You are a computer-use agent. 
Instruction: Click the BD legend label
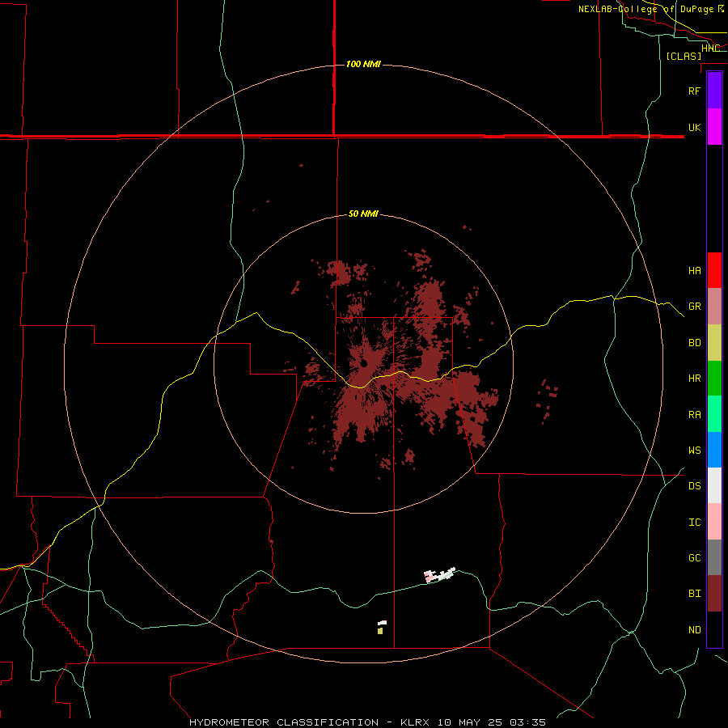694,343
